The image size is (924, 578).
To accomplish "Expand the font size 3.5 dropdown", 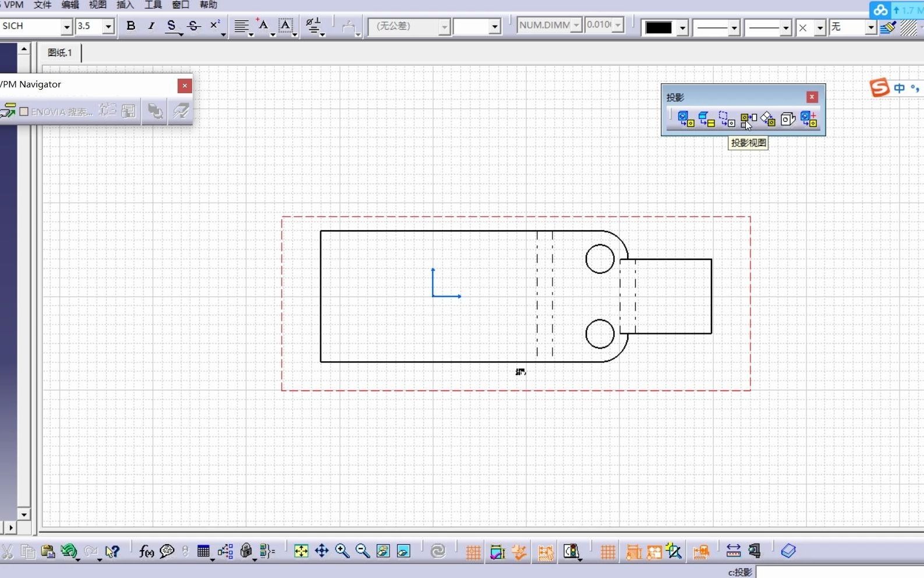I will (108, 27).
